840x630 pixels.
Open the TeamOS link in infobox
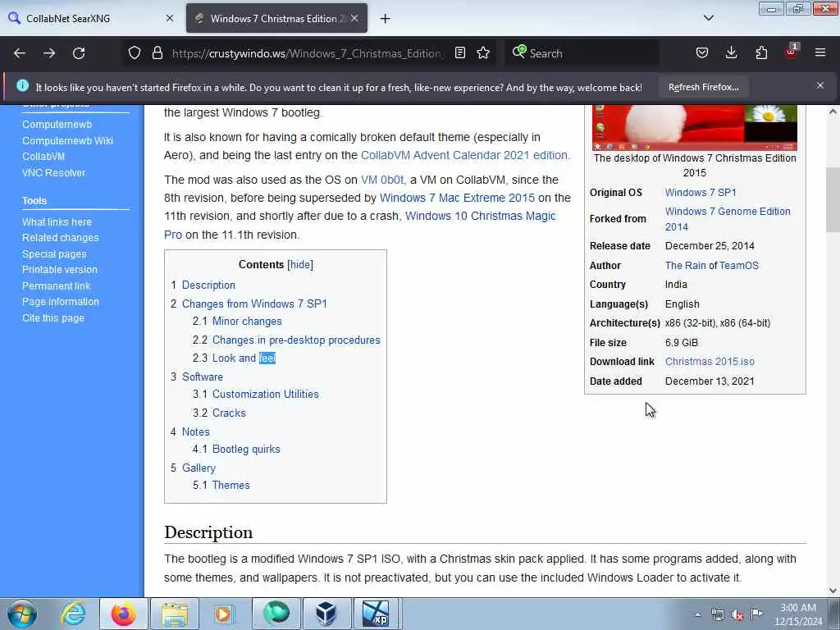(739, 266)
